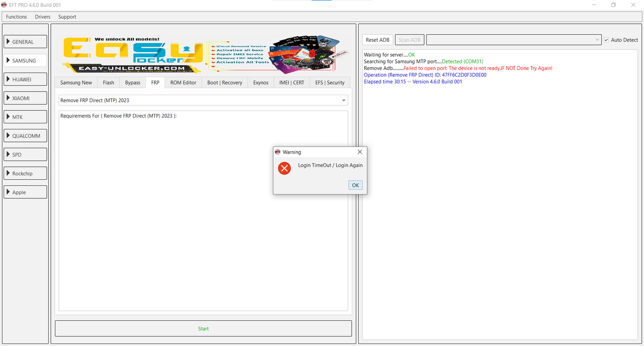Switch to the ROM Editor tab
This screenshot has width=644, height=346.
183,83
